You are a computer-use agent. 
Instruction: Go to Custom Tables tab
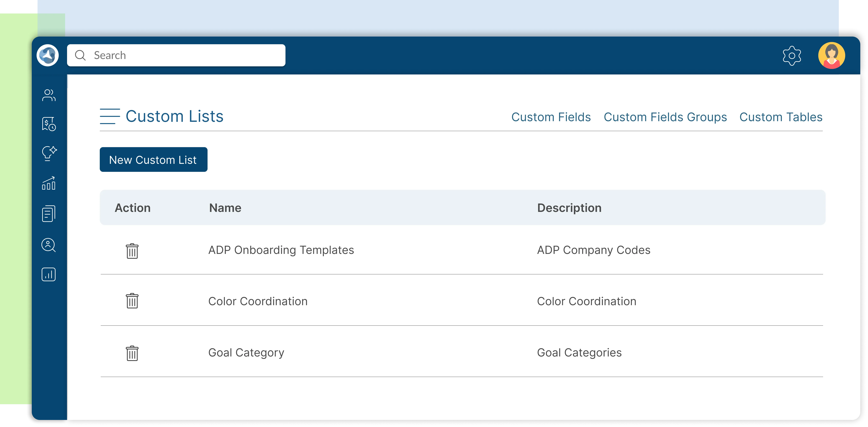(781, 117)
